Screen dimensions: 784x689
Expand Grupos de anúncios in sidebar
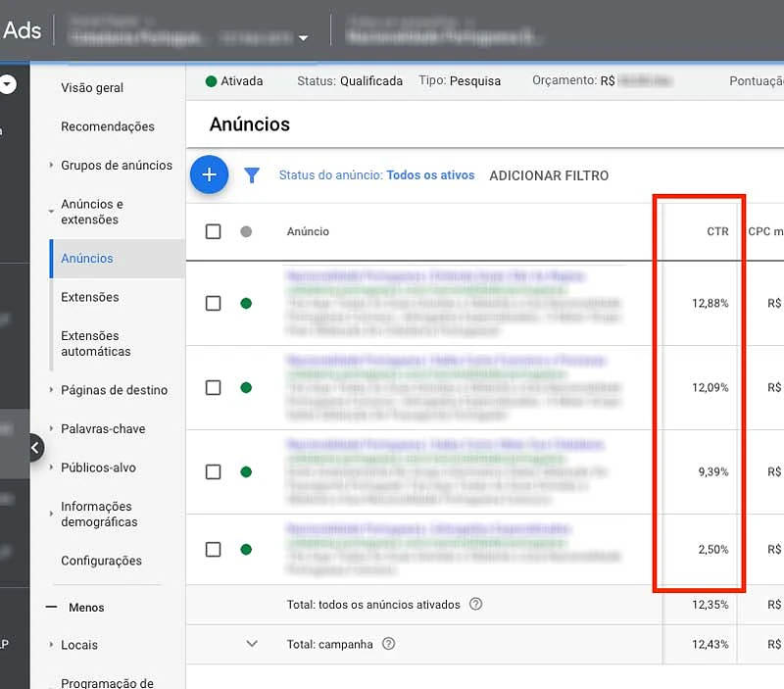coord(51,165)
